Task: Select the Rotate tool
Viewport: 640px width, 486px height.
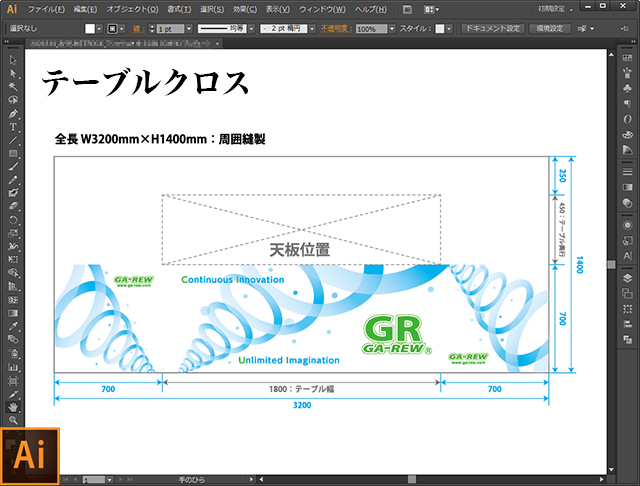Action: pyautogui.click(x=13, y=220)
